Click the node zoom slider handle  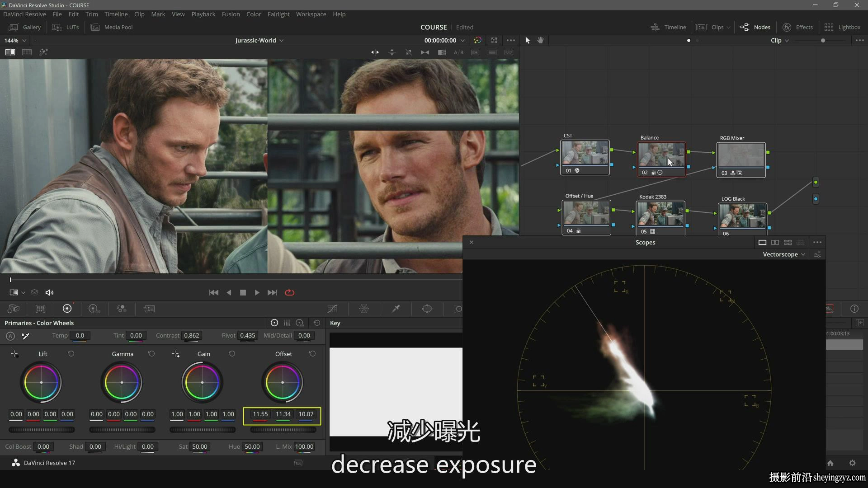coord(823,40)
